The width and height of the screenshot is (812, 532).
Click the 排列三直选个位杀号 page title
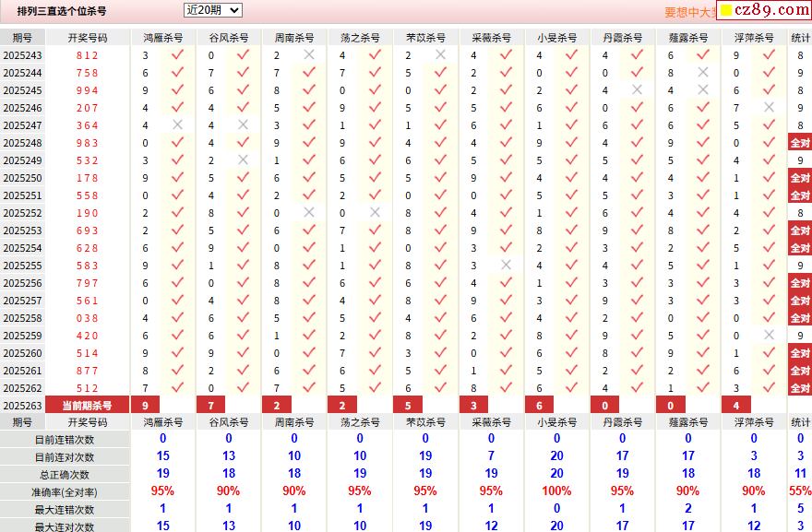(x=62, y=11)
